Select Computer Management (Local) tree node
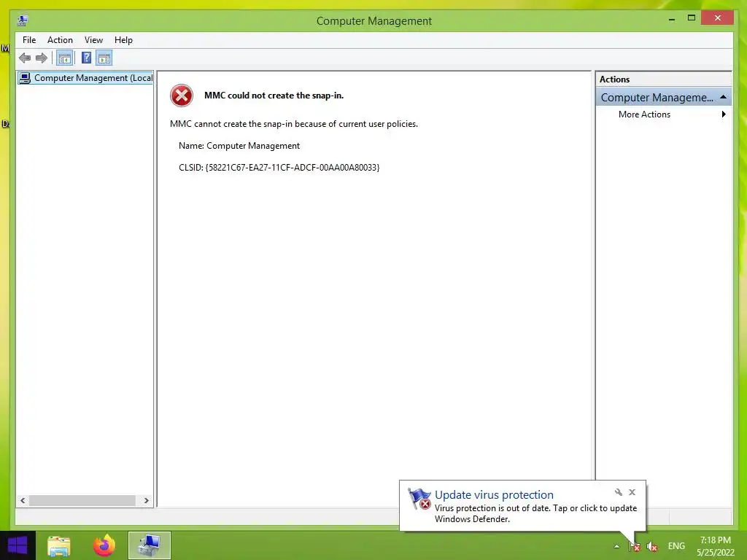747x560 pixels. point(86,77)
